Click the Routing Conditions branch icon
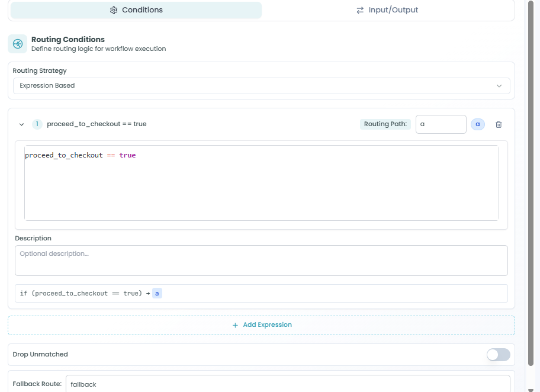The width and height of the screenshot is (540, 392). tap(18, 44)
